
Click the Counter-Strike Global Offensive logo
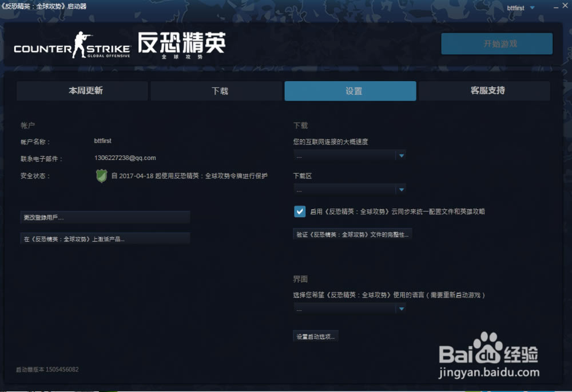coord(72,46)
